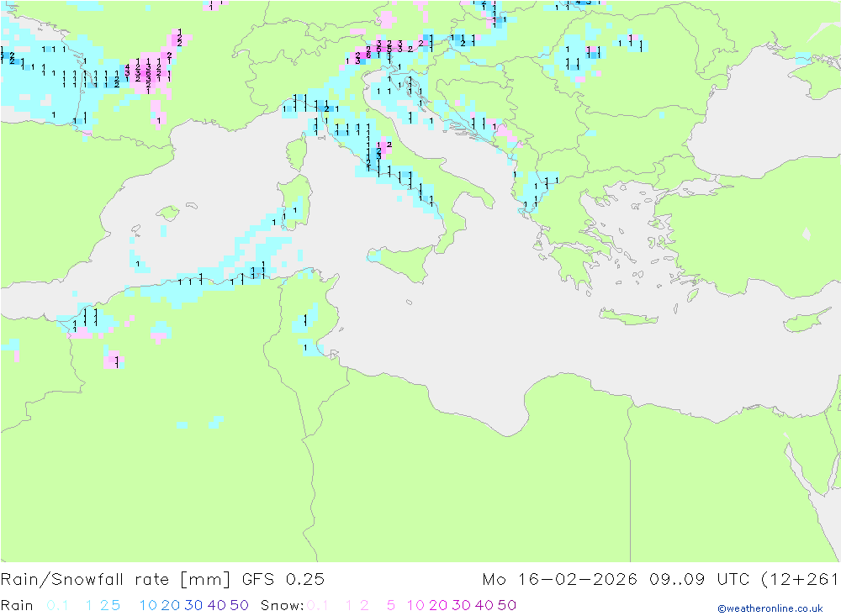Select the rain legend value 10
The height and width of the screenshot is (616, 841).
click(148, 605)
